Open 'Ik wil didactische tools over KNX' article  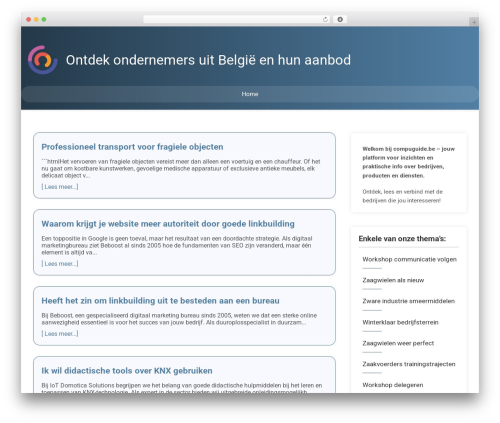127,371
